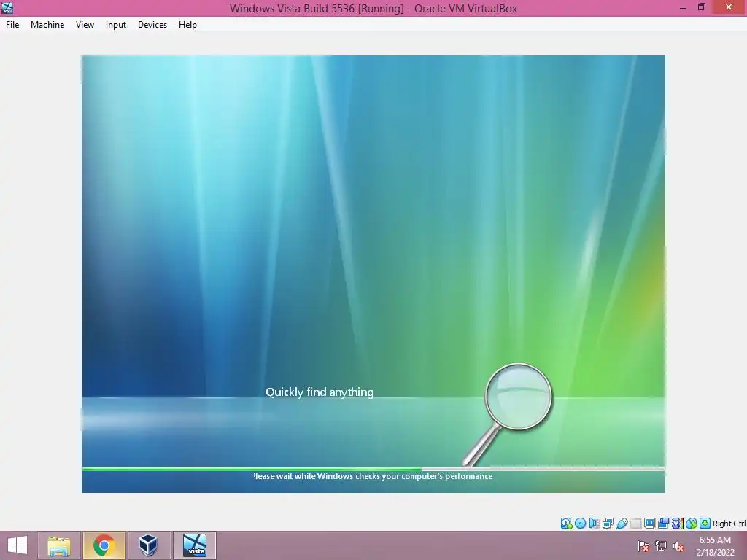Click the audio status icon in VirtualBox
The width and height of the screenshot is (747, 560).
click(594, 524)
